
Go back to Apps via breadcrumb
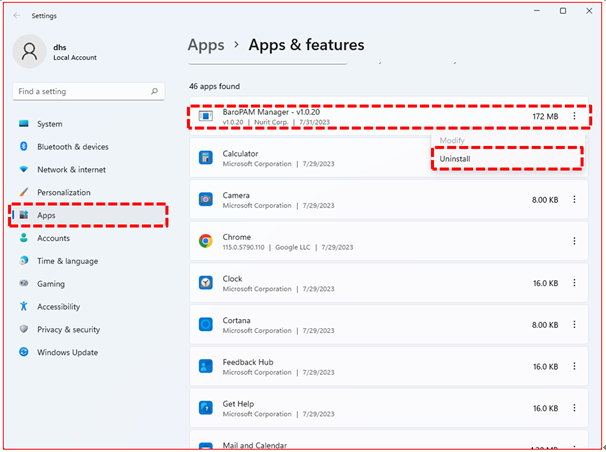click(x=206, y=45)
